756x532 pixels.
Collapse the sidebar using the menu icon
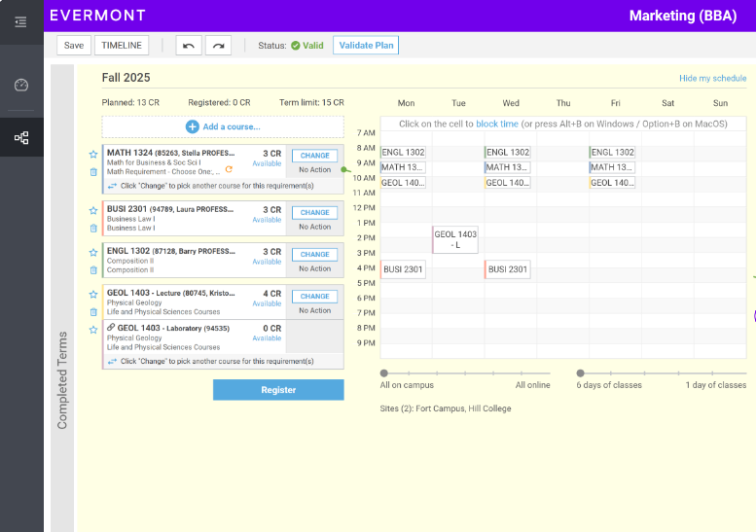21,21
